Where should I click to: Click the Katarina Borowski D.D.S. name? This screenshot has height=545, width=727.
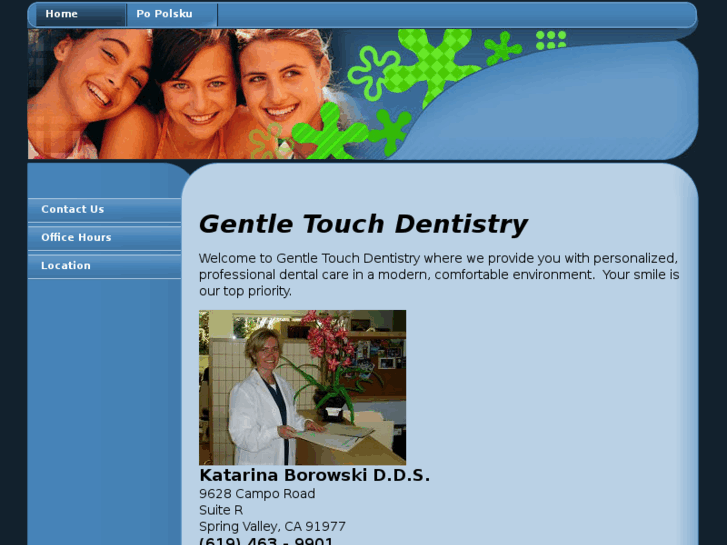[x=314, y=475]
